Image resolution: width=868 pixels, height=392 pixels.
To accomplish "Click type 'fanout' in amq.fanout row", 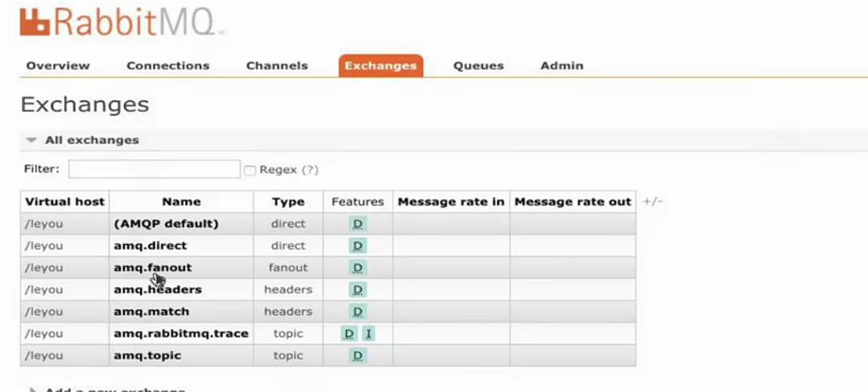I will (x=289, y=267).
